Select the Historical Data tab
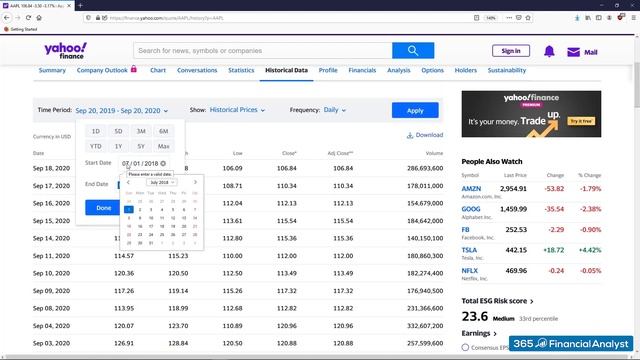 (287, 70)
